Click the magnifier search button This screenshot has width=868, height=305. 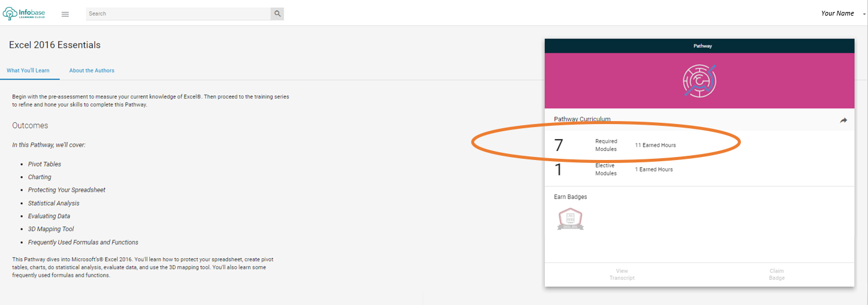tap(277, 13)
